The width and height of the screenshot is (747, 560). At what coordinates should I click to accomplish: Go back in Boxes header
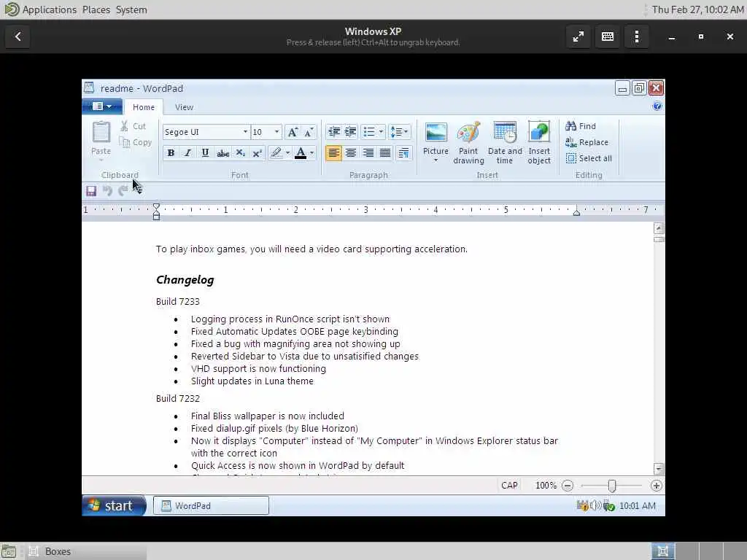(x=18, y=36)
